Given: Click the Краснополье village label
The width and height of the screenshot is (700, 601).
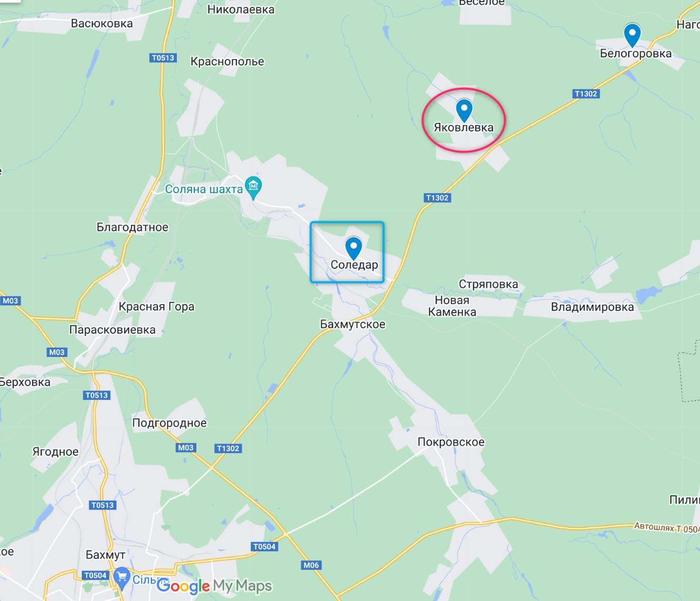Looking at the screenshot, I should [227, 61].
